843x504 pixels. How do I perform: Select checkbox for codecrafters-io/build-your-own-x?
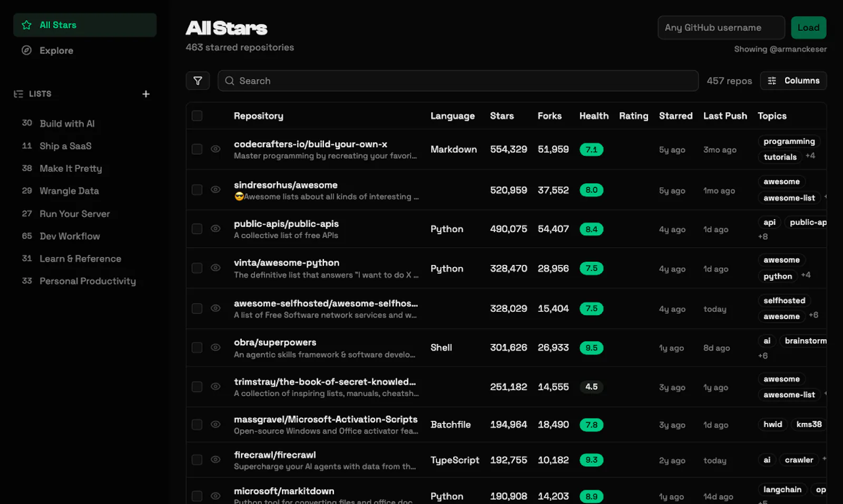197,149
